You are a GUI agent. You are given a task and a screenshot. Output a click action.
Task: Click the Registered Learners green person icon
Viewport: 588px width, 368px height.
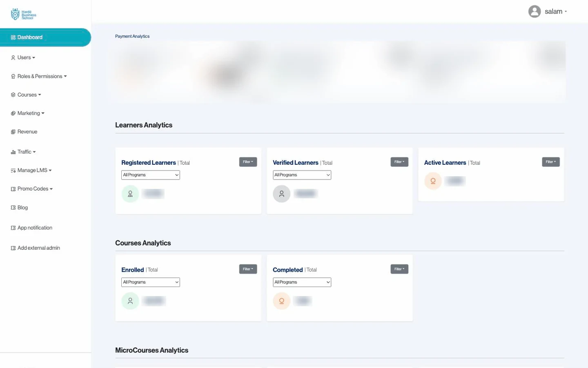tap(130, 194)
